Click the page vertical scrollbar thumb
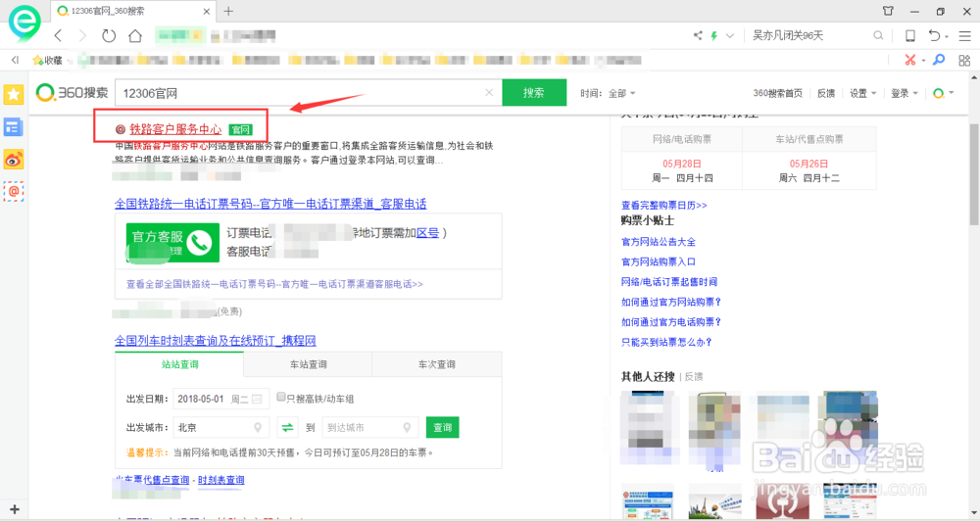The height and width of the screenshot is (522, 980). (974, 173)
